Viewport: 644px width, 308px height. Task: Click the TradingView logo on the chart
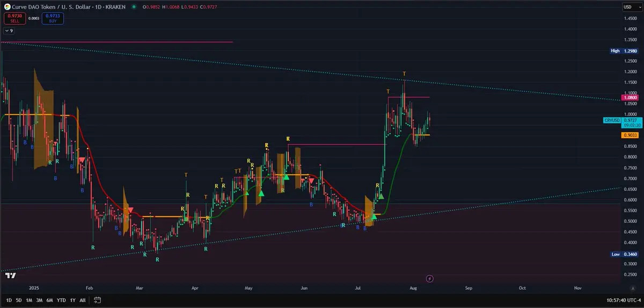(10, 275)
